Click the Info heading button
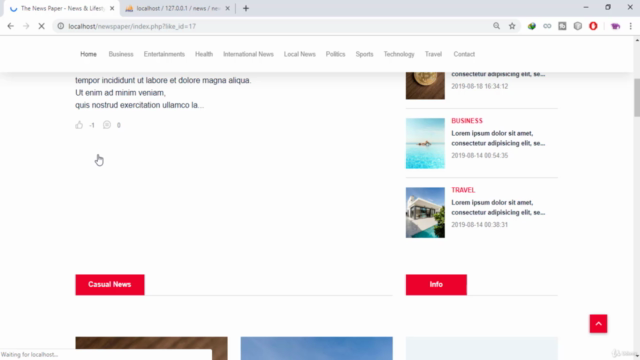 click(x=436, y=284)
